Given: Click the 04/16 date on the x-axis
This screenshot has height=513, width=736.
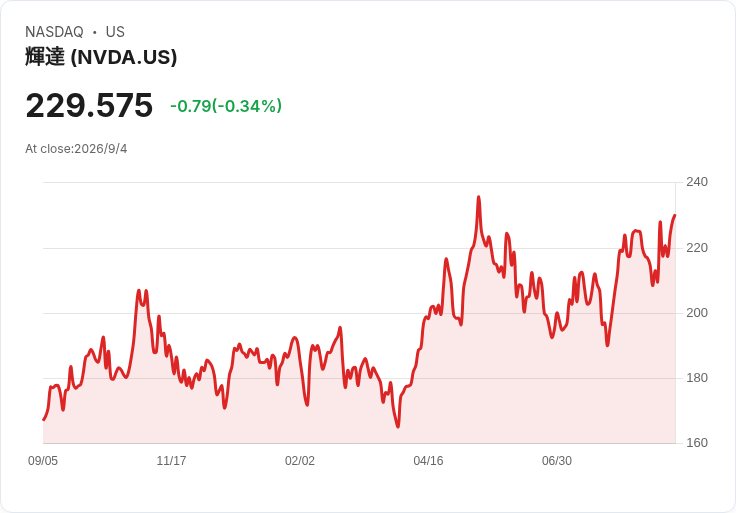Looking at the screenshot, I should pos(428,461).
